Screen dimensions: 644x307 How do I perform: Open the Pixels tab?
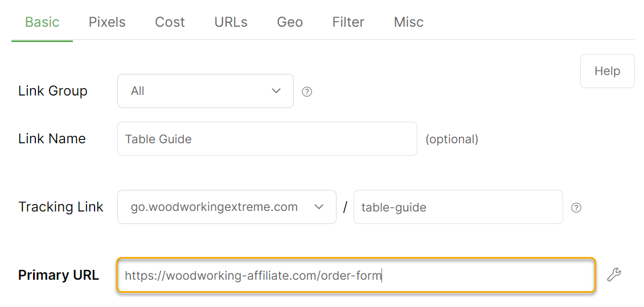tap(107, 22)
